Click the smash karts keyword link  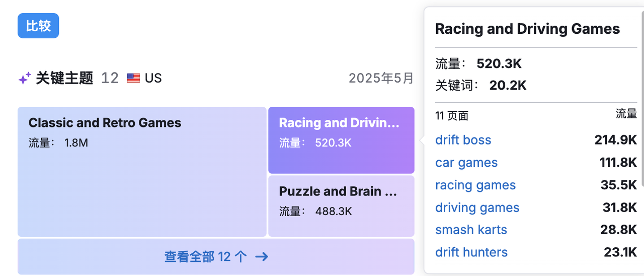tap(471, 230)
